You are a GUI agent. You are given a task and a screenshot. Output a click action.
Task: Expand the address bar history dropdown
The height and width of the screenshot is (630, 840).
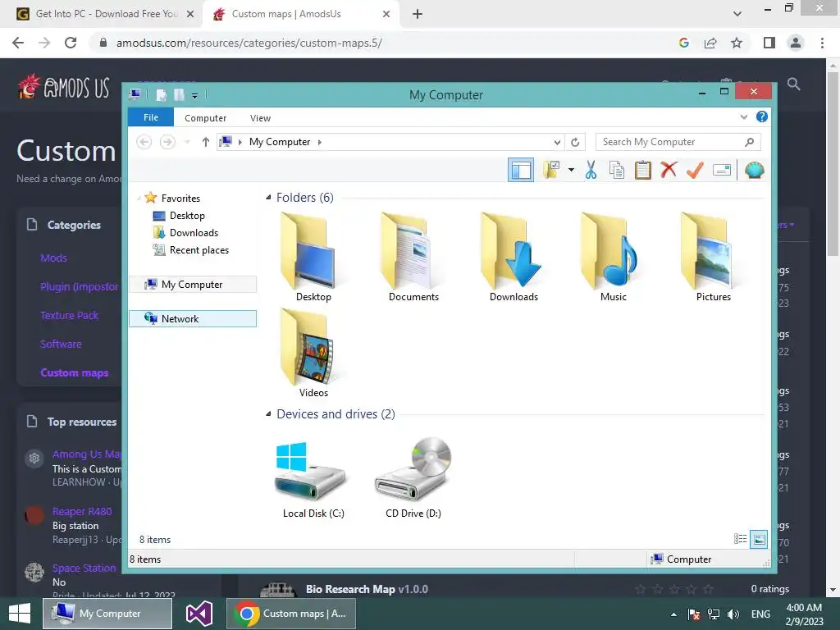[557, 142]
